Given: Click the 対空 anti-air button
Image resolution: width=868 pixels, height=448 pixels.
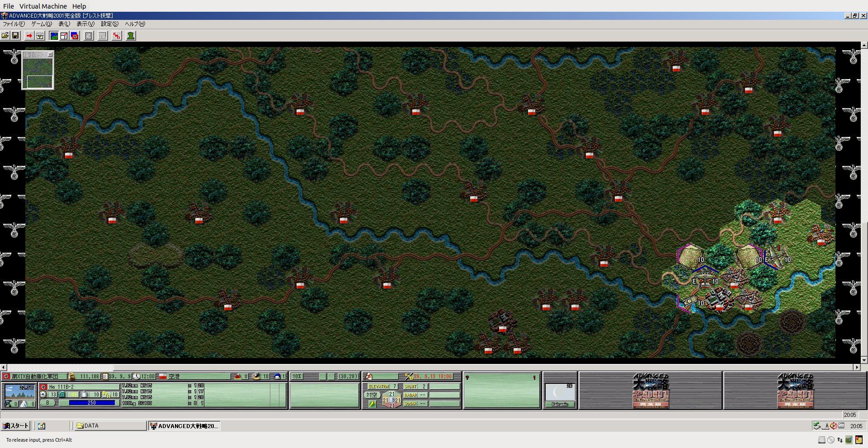Looking at the screenshot, I should tap(372, 395).
